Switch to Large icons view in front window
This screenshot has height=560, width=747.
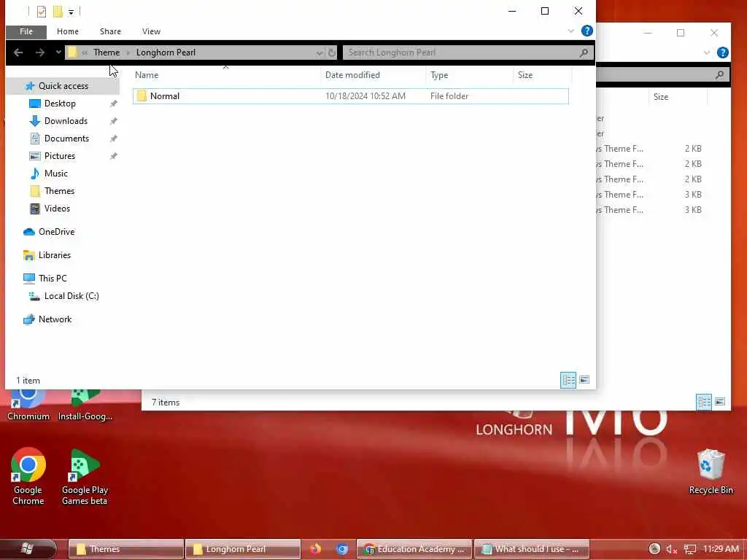[584, 380]
